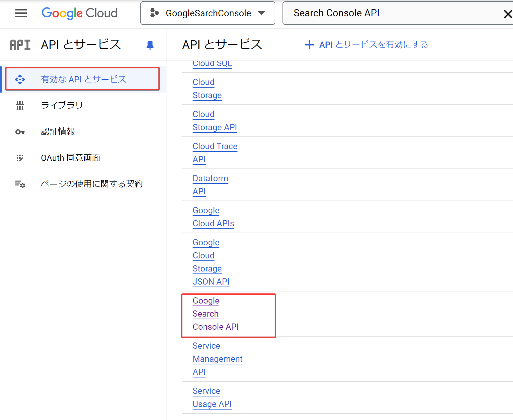Click the API とサービス sidebar title
The image size is (513, 420).
coord(81,45)
